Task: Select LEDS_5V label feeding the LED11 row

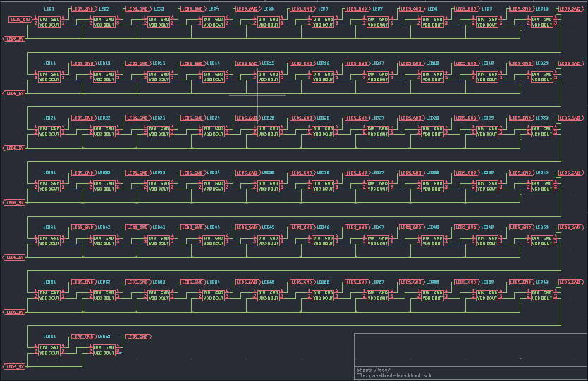Action: coord(14,93)
